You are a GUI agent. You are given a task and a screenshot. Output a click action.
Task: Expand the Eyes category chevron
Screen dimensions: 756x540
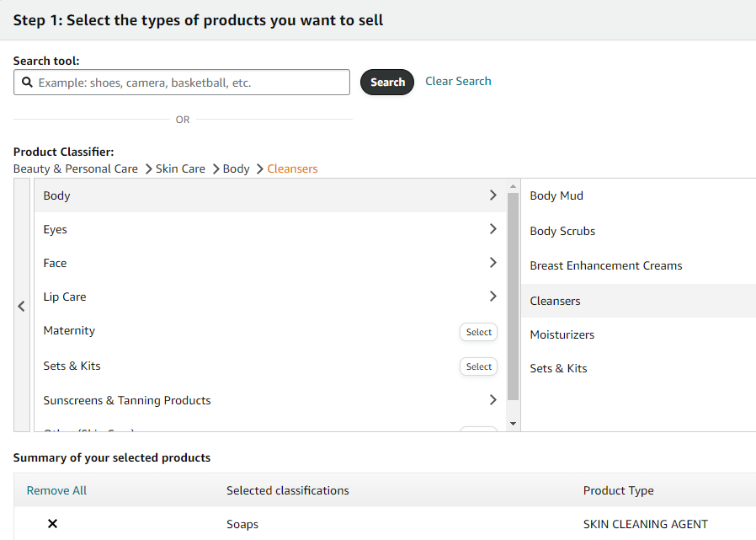click(x=492, y=229)
